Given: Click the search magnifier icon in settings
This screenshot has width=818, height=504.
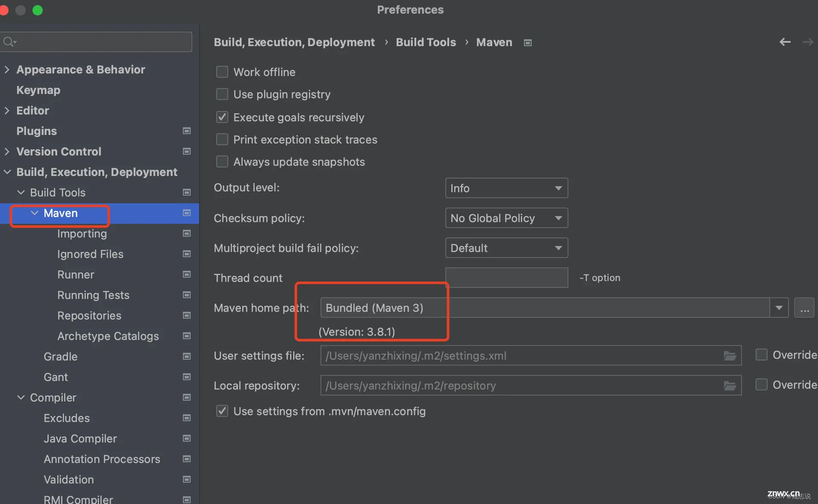Looking at the screenshot, I should tap(9, 42).
